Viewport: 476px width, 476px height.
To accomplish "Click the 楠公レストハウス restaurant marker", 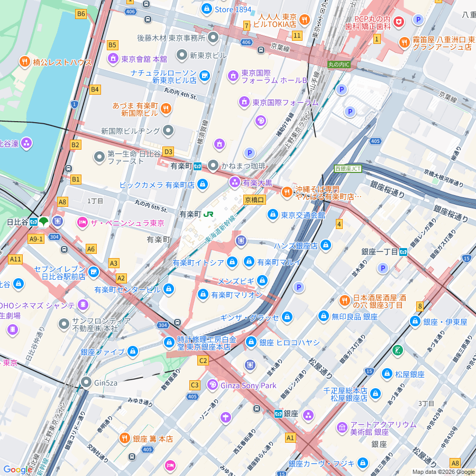I will 25,62.
